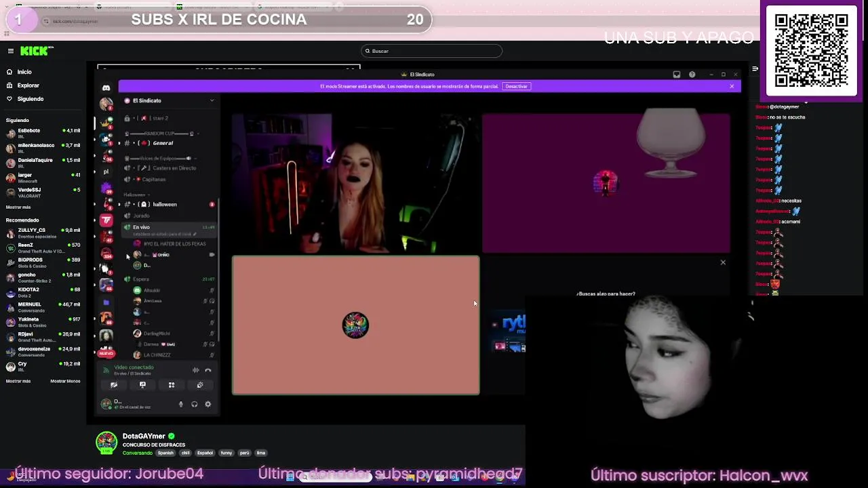Toggle noise suppression waveform icon

pos(196,370)
